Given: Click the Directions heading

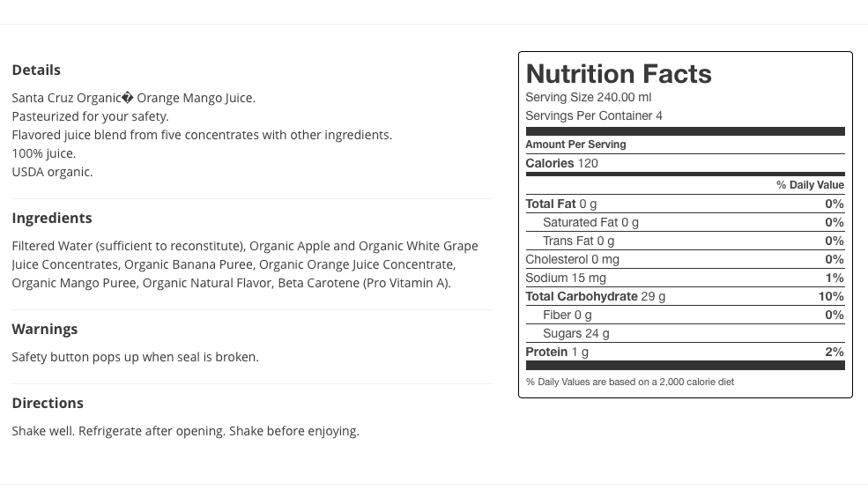Looking at the screenshot, I should (48, 403).
